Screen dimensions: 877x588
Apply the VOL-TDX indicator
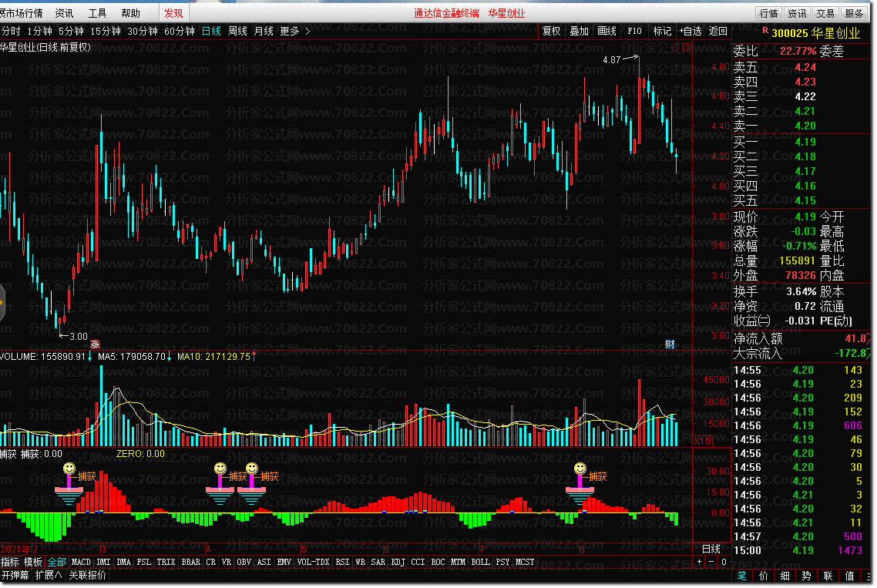313,562
